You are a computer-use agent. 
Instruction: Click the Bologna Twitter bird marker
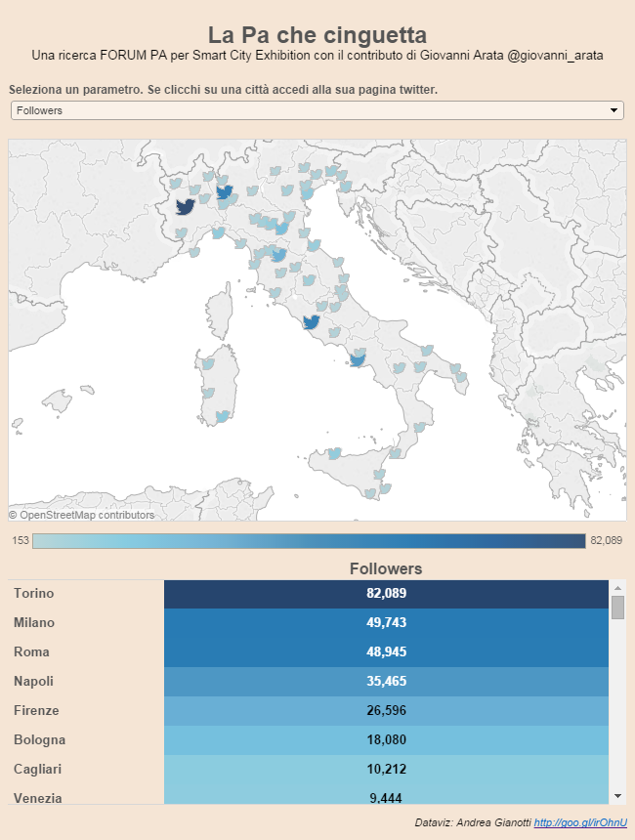[281, 229]
